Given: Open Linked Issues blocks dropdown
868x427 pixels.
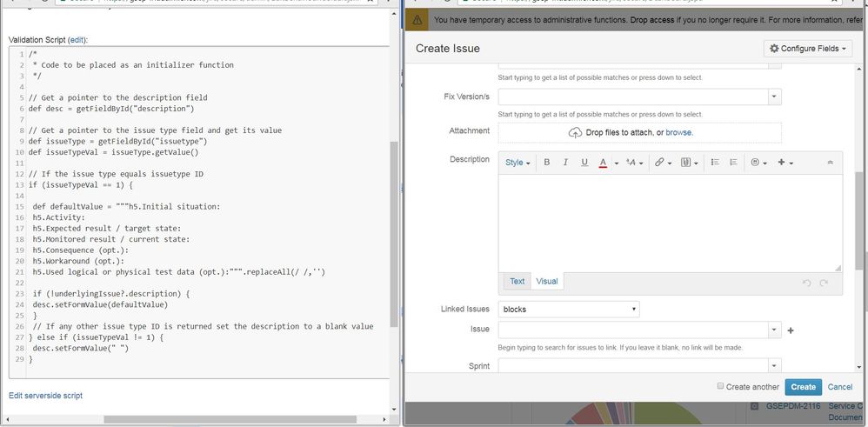Looking at the screenshot, I should 569,309.
